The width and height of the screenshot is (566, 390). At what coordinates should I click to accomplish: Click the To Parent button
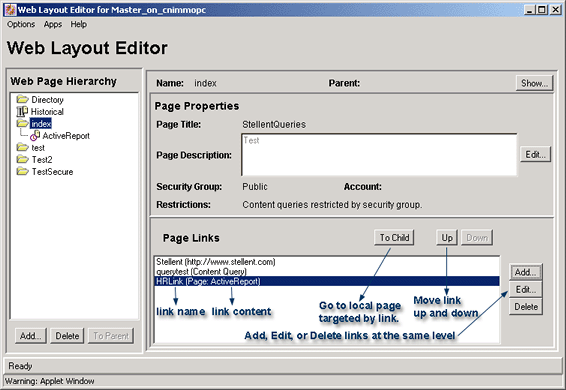click(111, 336)
